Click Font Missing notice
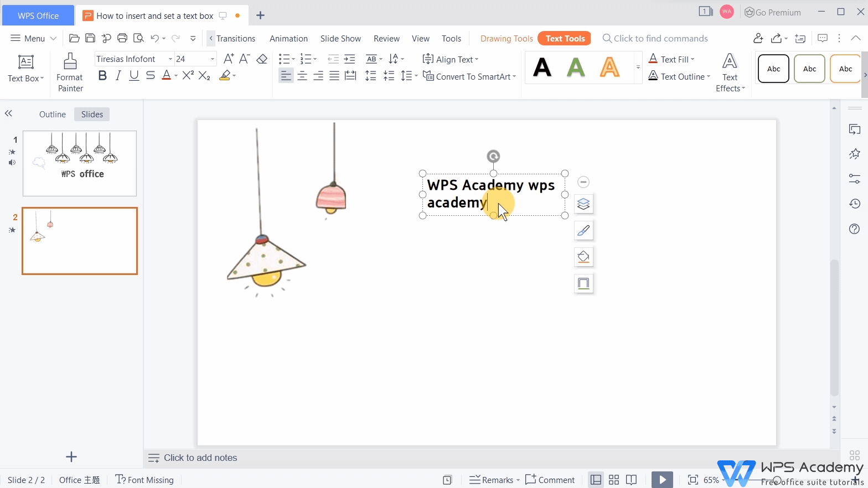The image size is (868, 488). tap(144, 480)
